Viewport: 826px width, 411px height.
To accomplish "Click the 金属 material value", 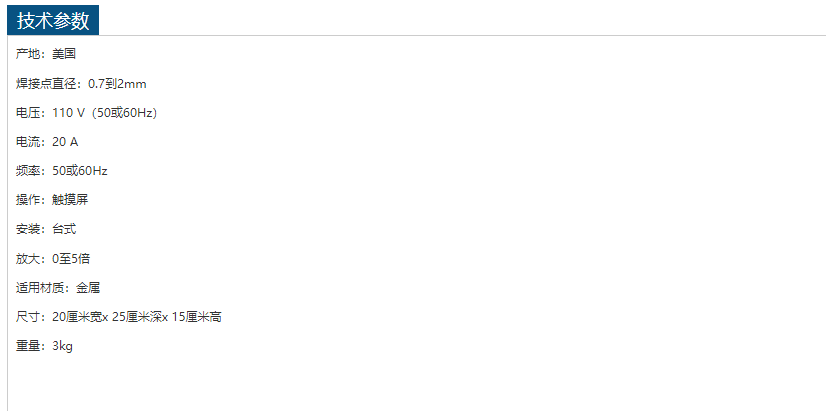I will point(88,288).
